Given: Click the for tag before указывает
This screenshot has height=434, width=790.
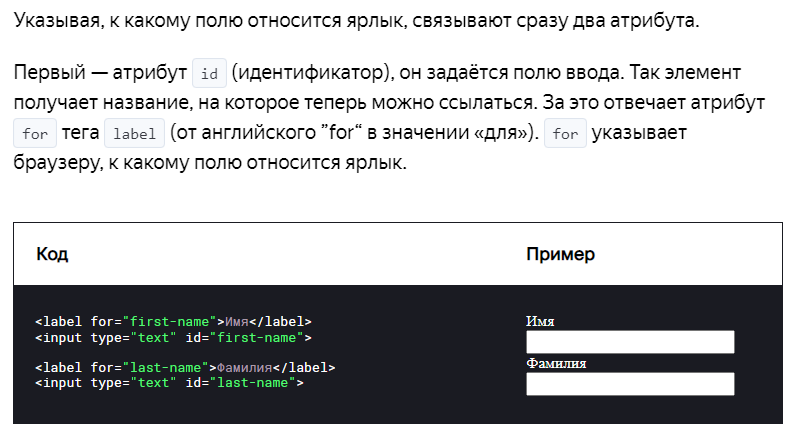Looking at the screenshot, I should [565, 133].
